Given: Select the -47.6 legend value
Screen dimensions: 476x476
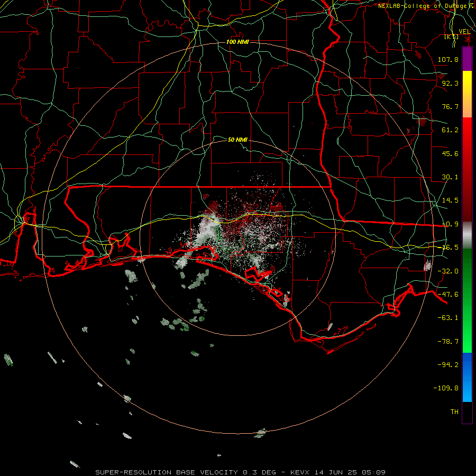Looking at the screenshot, I should point(448,295).
